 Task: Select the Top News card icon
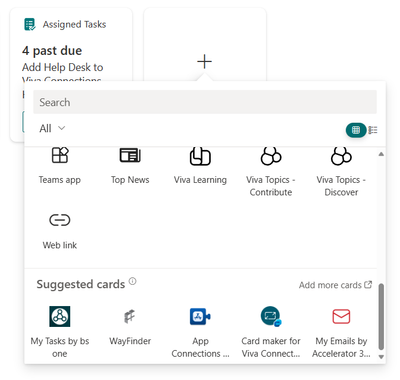click(x=130, y=155)
